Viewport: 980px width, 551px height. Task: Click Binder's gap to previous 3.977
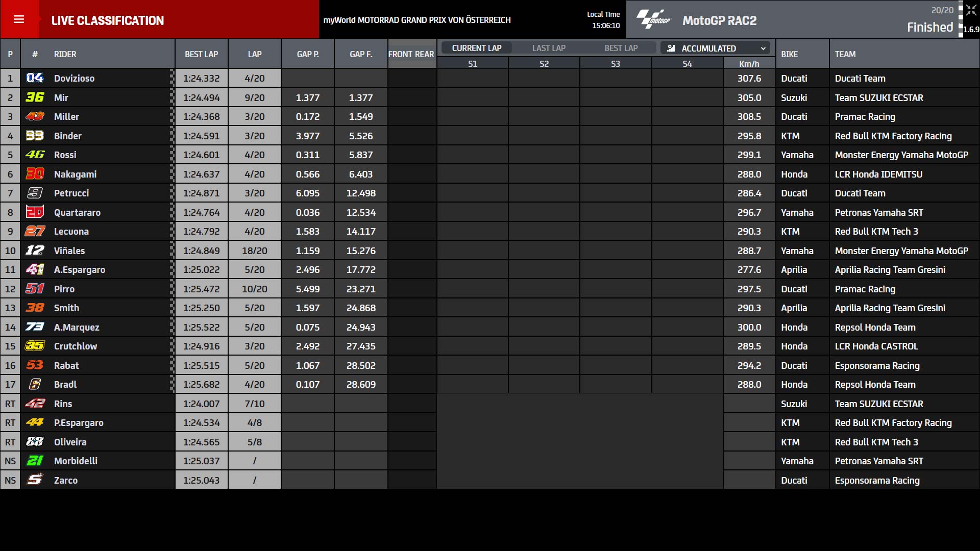pyautogui.click(x=308, y=136)
